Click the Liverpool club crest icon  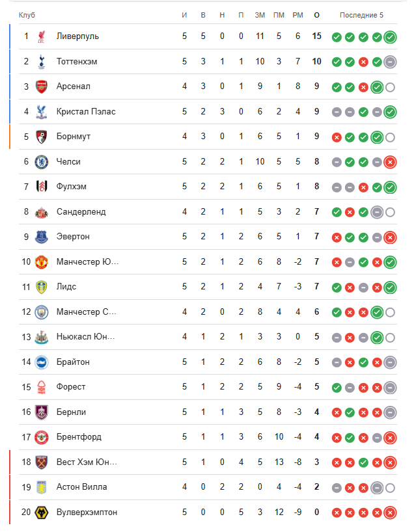[42, 36]
